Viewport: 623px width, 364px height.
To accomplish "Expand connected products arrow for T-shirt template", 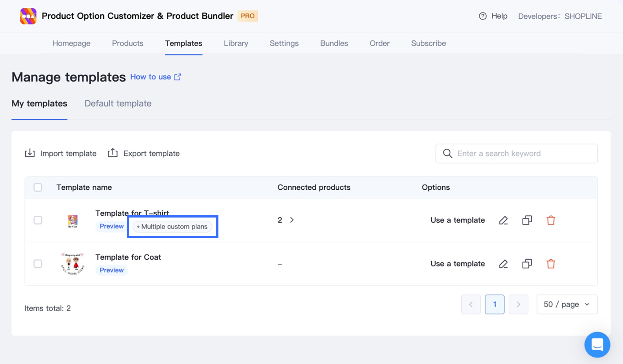I will coord(292,220).
